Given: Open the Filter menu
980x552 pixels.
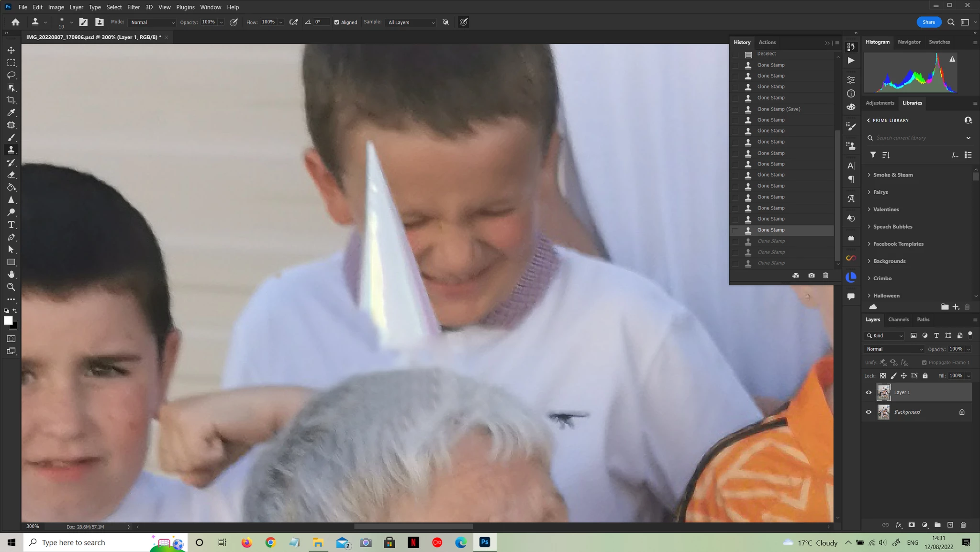Looking at the screenshot, I should click(134, 7).
